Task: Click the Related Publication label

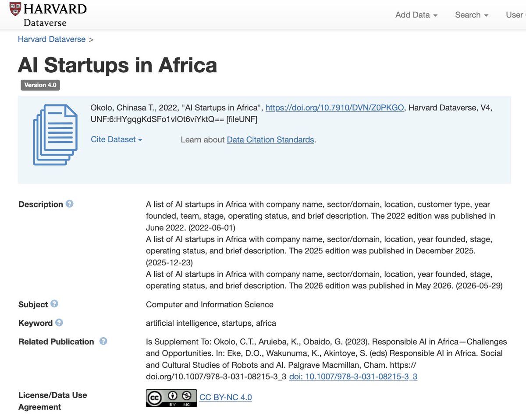Action: click(56, 342)
